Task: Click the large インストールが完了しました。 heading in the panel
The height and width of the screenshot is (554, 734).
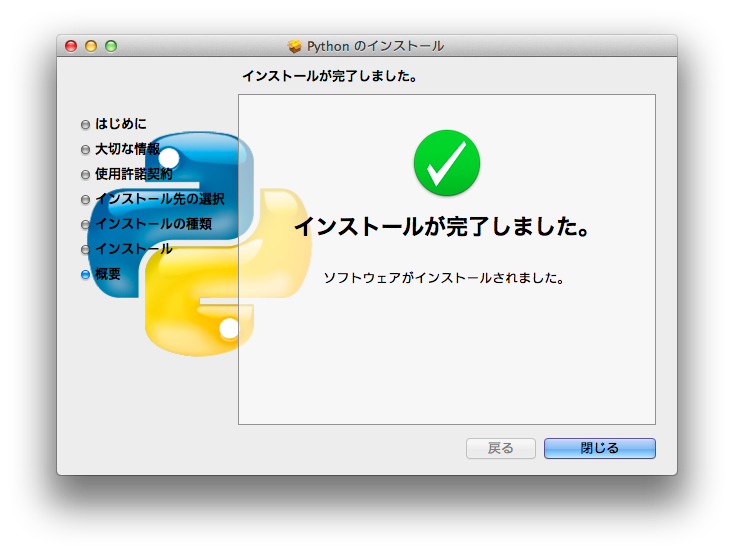Action: 442,227
